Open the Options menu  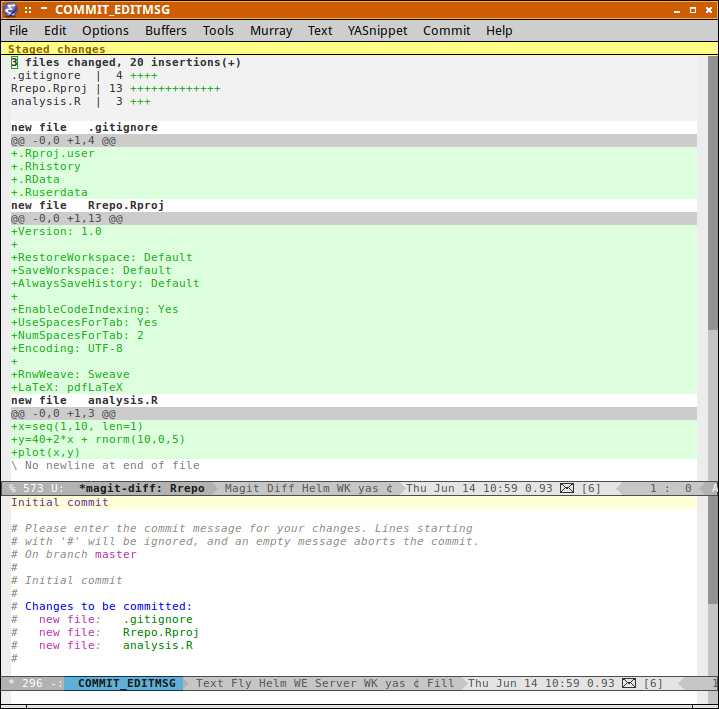tap(105, 31)
